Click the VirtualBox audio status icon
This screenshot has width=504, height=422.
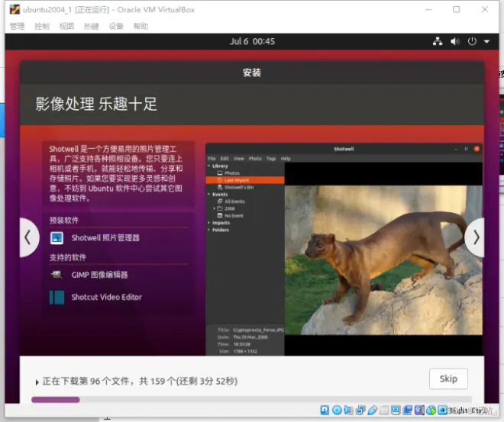(348, 410)
